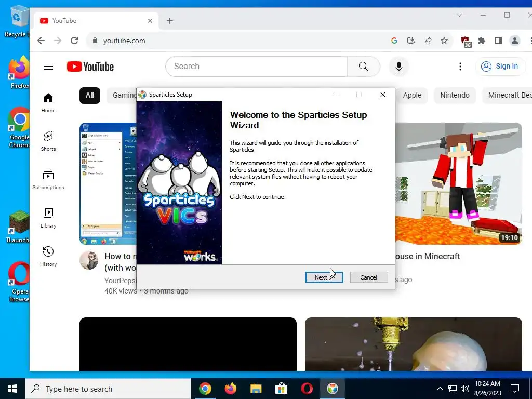Bookmark this page with star icon
The width and height of the screenshot is (532, 399).
click(x=444, y=41)
